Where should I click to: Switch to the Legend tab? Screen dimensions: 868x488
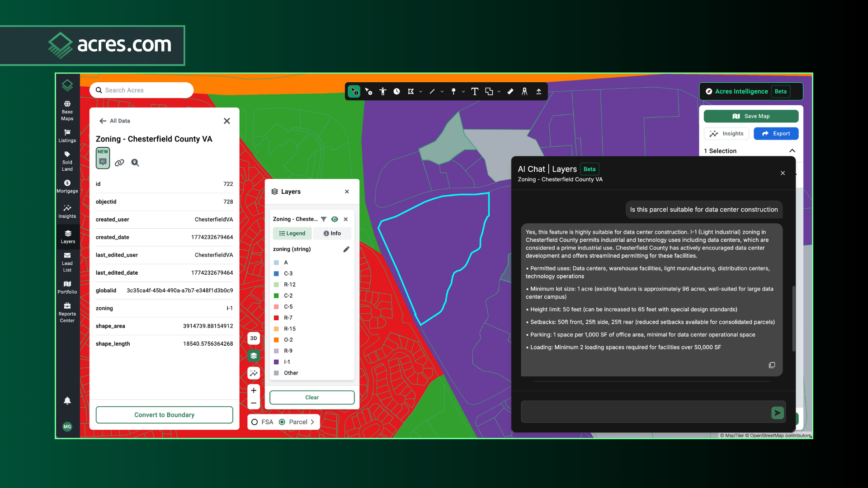pos(292,233)
